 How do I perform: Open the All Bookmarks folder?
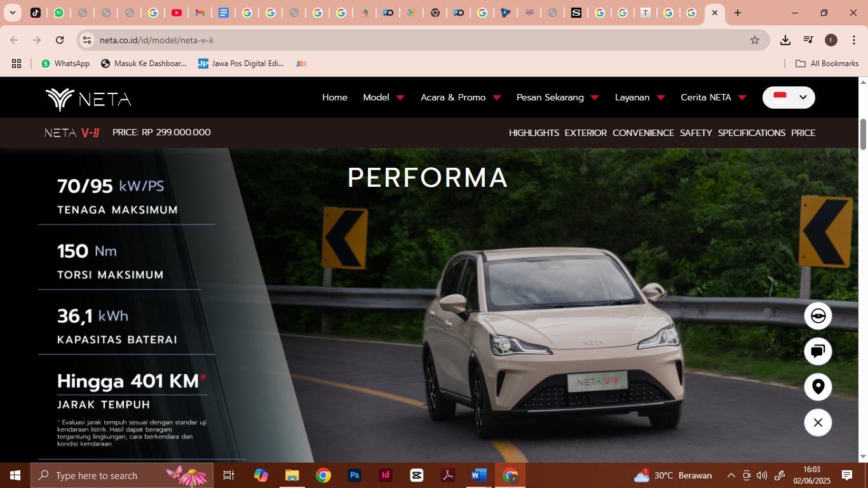(x=827, y=64)
